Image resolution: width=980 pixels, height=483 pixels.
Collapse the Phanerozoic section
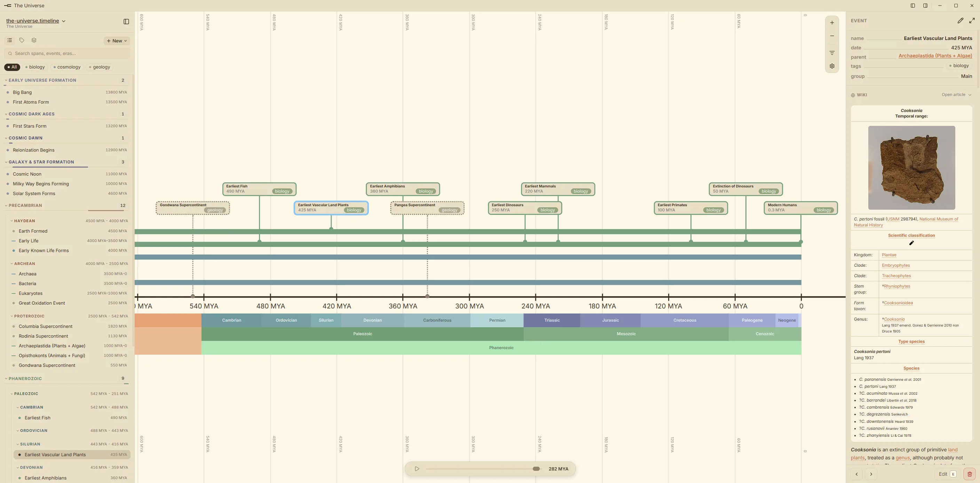6,379
